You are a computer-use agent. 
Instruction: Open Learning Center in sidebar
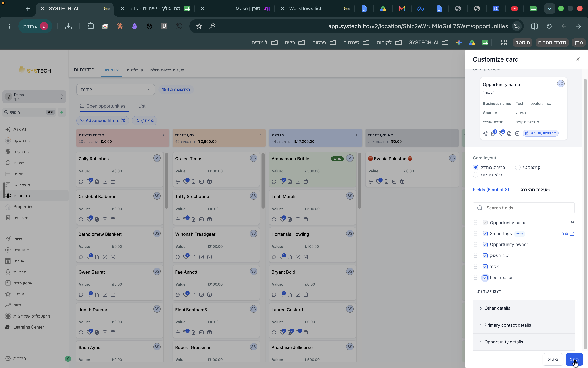[24, 327]
